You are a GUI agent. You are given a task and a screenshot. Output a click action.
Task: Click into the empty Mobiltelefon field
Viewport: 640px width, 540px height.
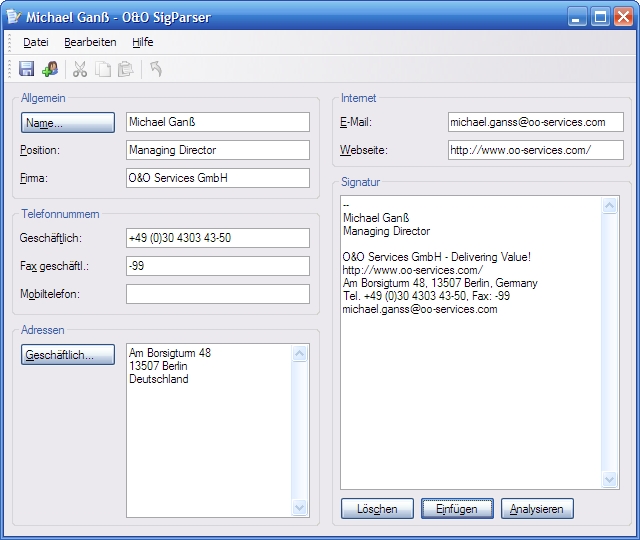point(218,294)
